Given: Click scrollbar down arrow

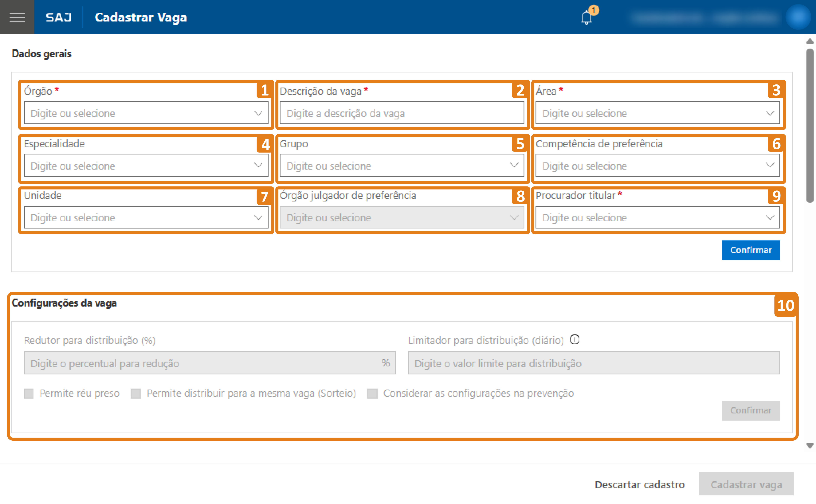Looking at the screenshot, I should tap(810, 446).
